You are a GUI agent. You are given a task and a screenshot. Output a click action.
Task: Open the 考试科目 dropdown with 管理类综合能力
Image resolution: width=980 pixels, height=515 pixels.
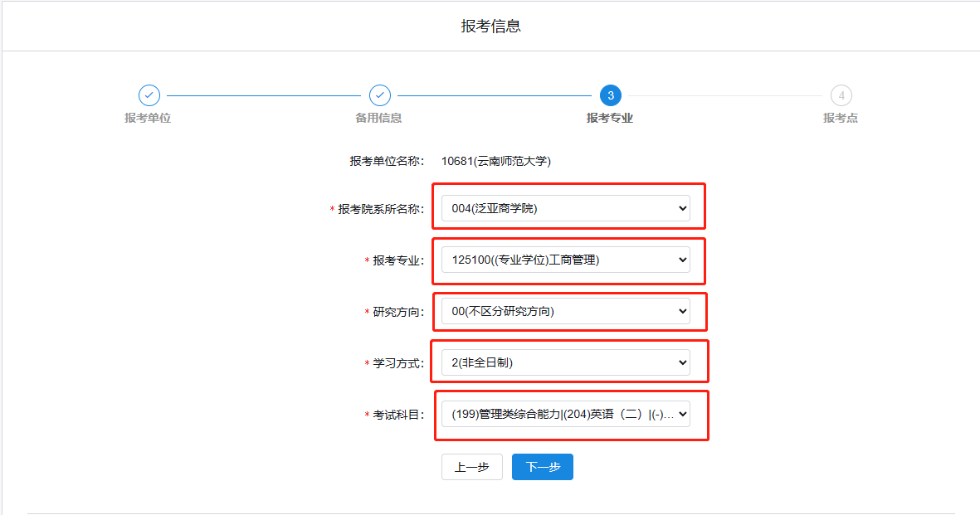pyautogui.click(x=565, y=414)
